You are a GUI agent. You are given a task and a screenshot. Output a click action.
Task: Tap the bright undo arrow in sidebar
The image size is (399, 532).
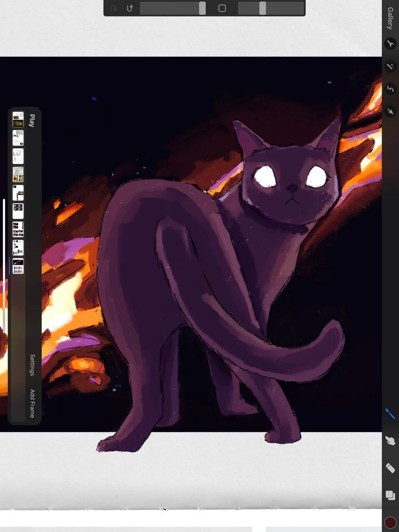(130, 8)
